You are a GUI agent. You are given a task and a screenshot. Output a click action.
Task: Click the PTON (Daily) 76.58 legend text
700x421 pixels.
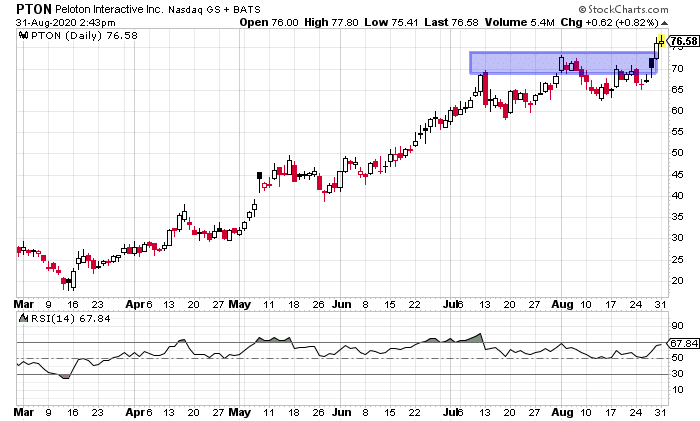(84, 35)
